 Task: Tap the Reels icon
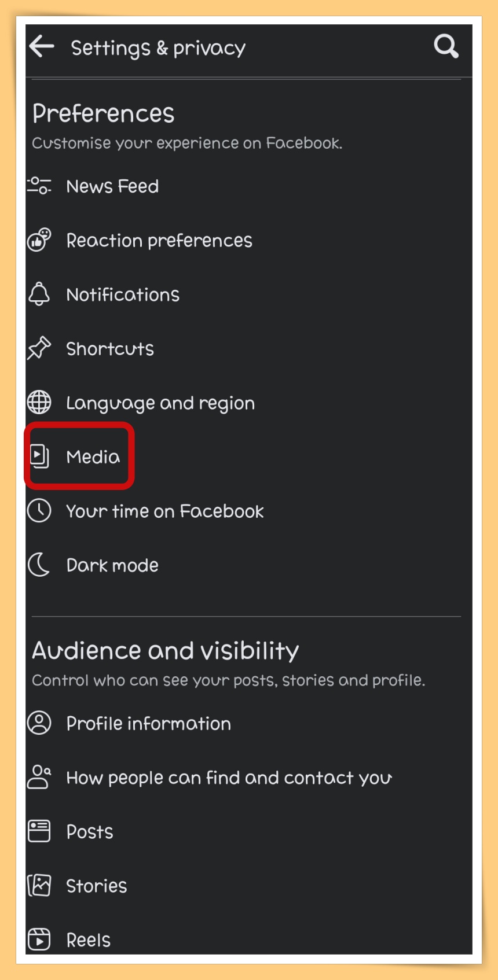pos(39,939)
